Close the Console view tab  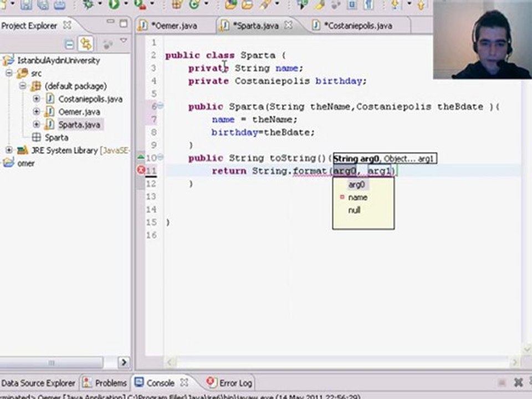pyautogui.click(x=183, y=382)
